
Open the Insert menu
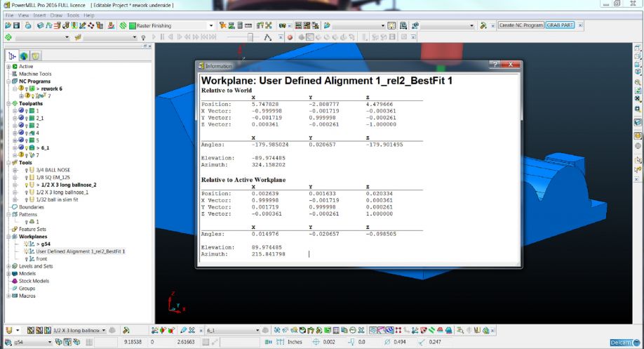pos(39,15)
